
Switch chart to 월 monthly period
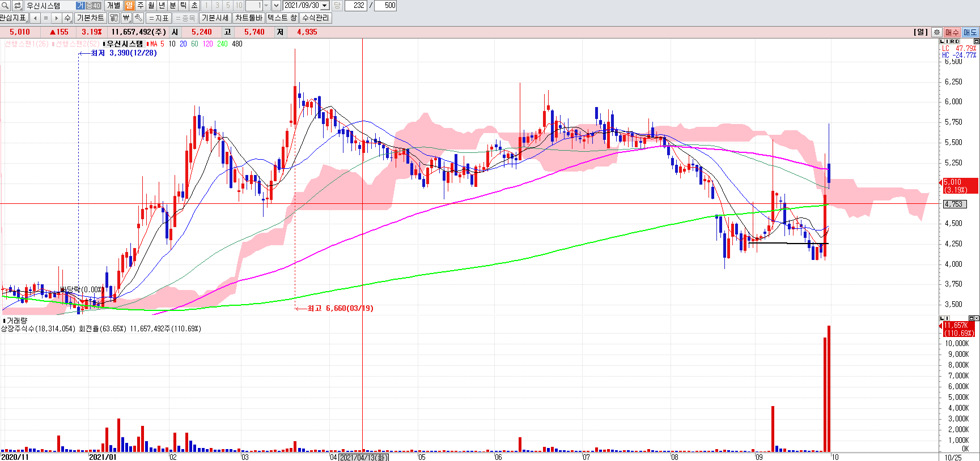coord(151,6)
